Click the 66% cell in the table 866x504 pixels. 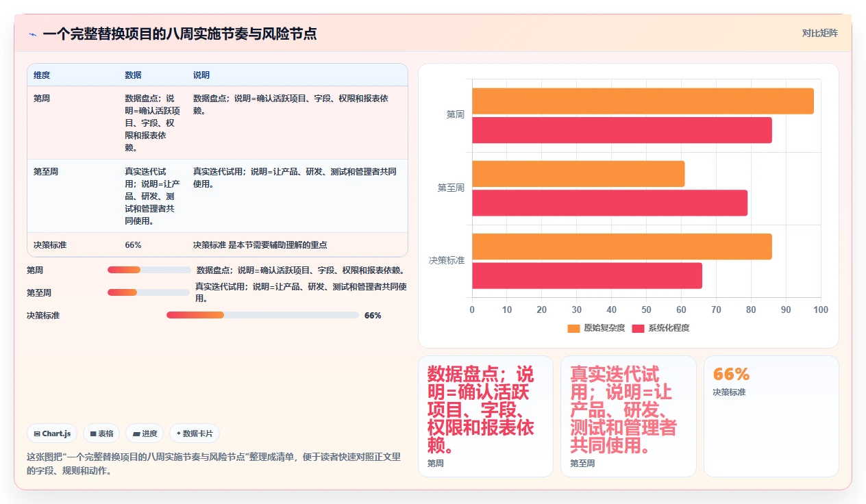[x=133, y=244]
